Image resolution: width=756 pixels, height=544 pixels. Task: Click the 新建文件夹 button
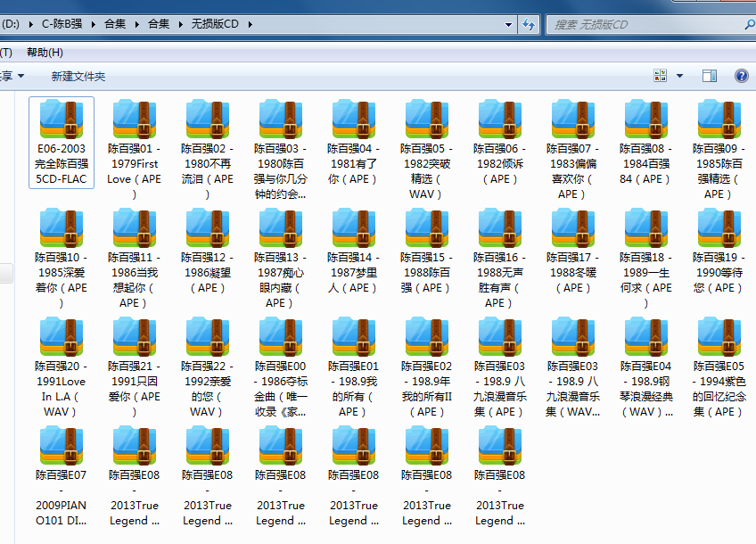pyautogui.click(x=78, y=77)
